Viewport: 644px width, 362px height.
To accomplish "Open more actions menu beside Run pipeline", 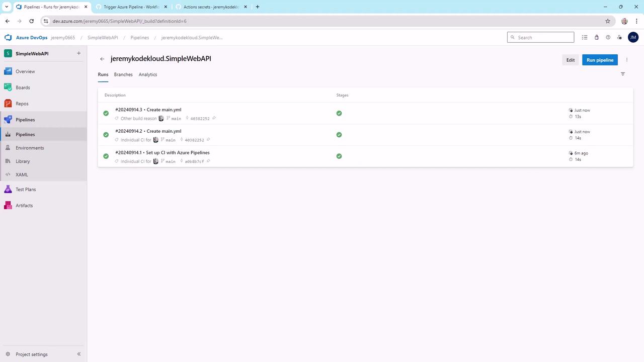I will tap(627, 60).
